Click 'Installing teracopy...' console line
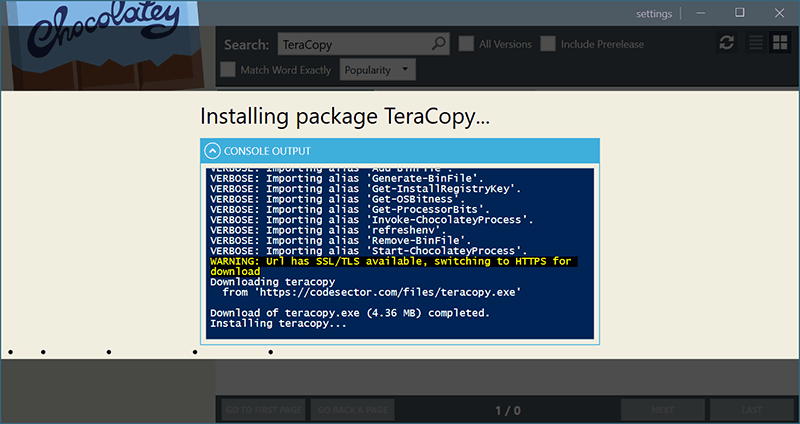 278,323
